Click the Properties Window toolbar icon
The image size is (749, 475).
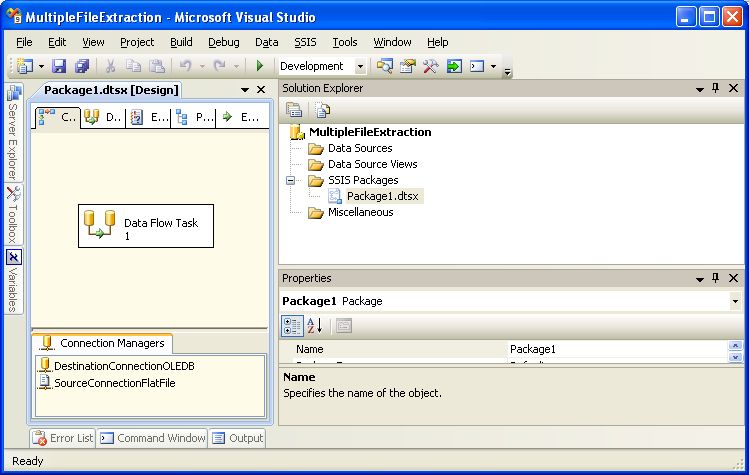tap(407, 66)
